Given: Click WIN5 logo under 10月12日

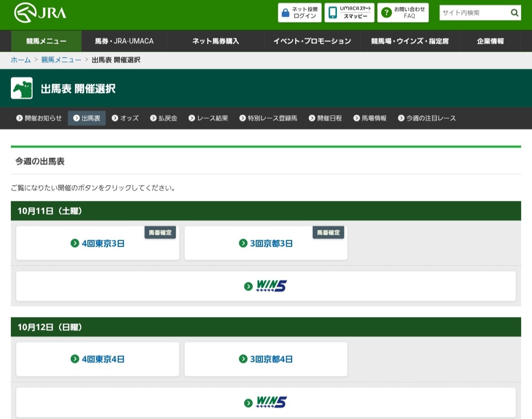Looking at the screenshot, I should [271, 402].
